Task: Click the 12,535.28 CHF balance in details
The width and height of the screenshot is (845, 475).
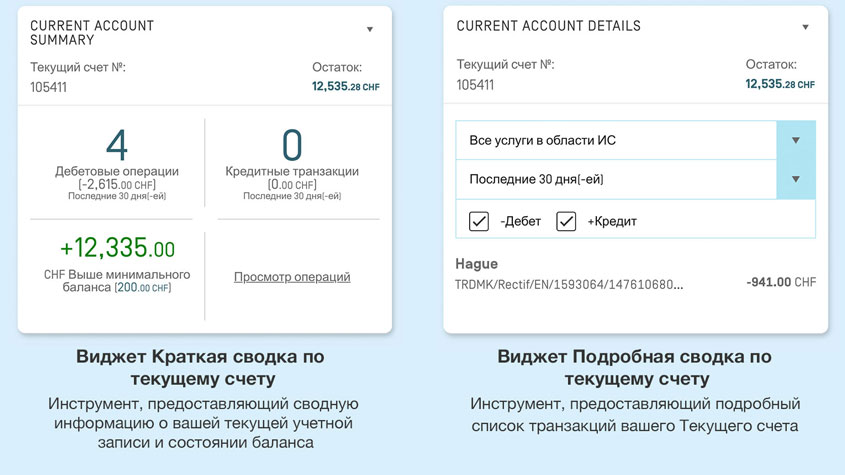Action: click(779, 85)
